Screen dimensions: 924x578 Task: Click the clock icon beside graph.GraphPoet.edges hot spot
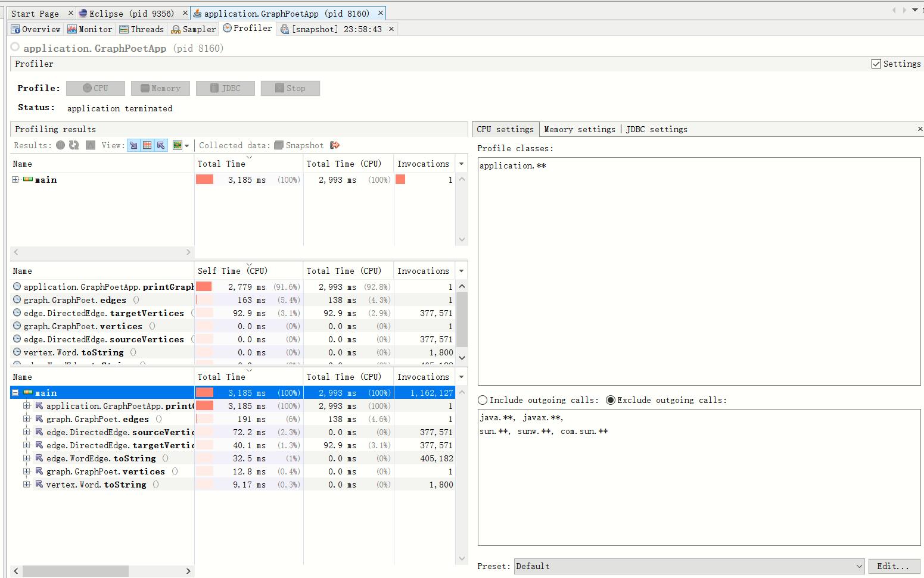tap(17, 299)
